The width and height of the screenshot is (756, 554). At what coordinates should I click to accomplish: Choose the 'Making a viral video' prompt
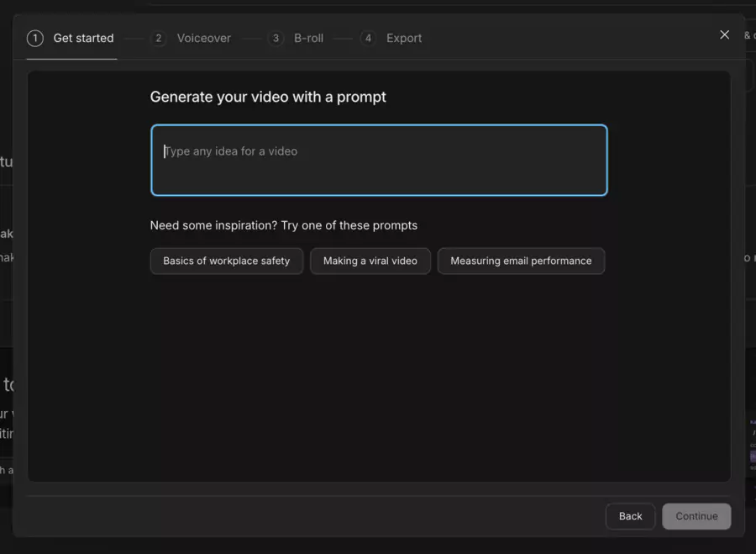pos(370,261)
